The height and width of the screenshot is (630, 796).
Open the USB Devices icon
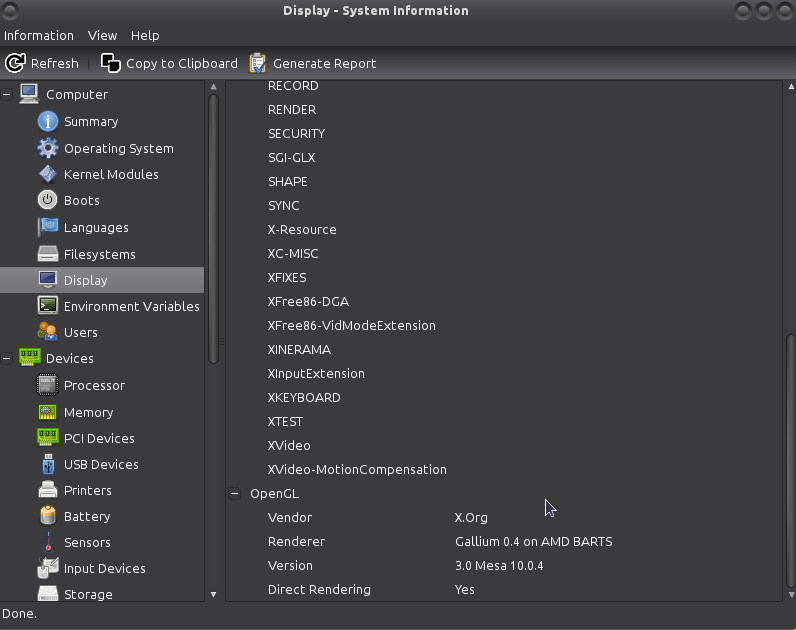click(48, 464)
